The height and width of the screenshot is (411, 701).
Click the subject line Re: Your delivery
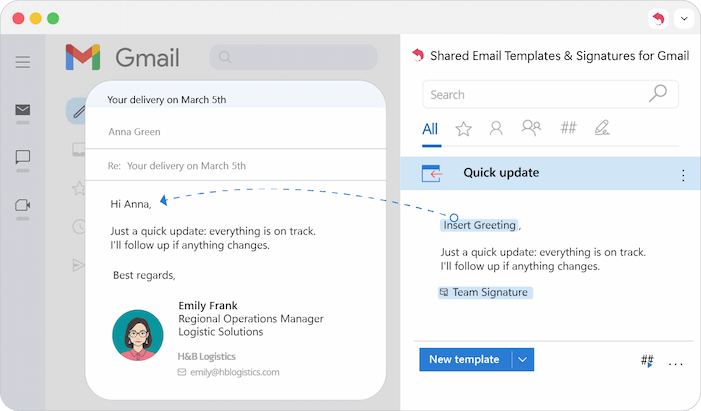click(236, 165)
